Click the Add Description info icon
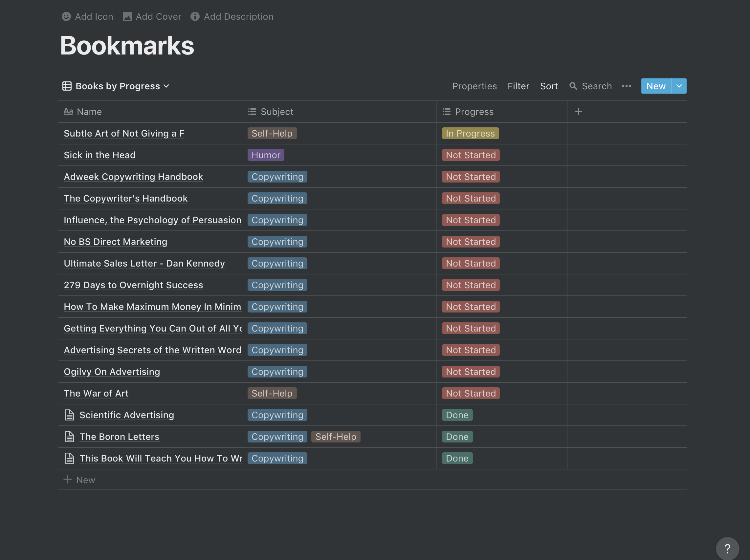Screen dimensions: 750x560 coord(195,16)
